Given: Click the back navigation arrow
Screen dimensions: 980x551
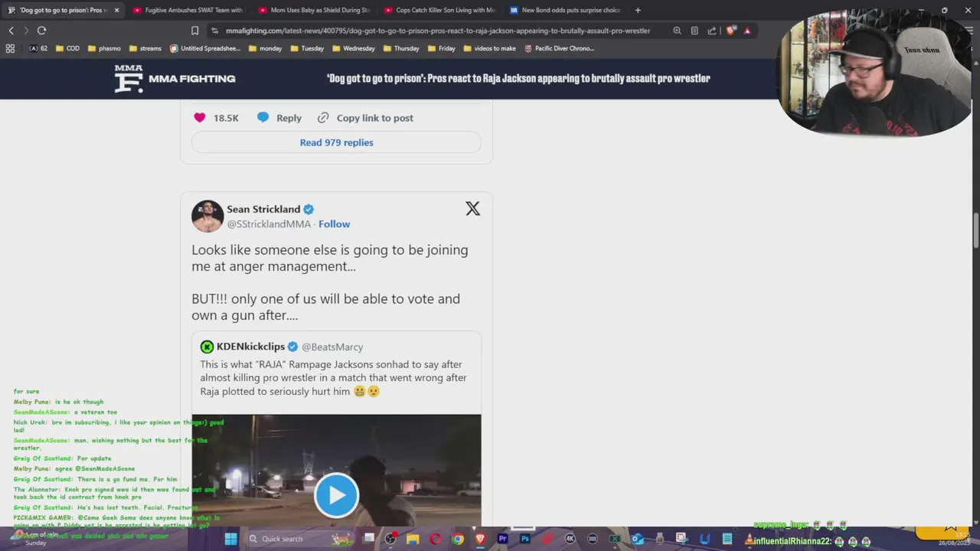Looking at the screenshot, I should [x=11, y=31].
